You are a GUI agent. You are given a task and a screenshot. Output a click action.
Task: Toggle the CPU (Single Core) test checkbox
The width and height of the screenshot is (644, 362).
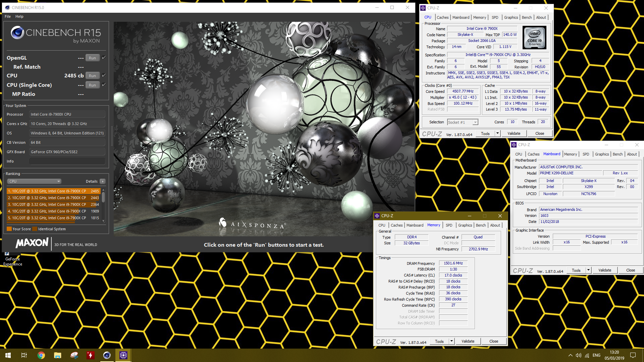104,85
